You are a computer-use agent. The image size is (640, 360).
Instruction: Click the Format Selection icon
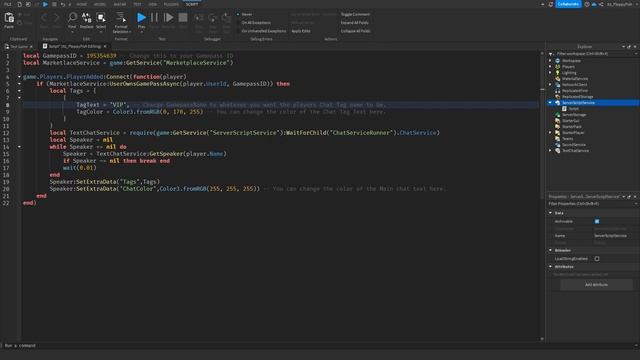(121, 17)
